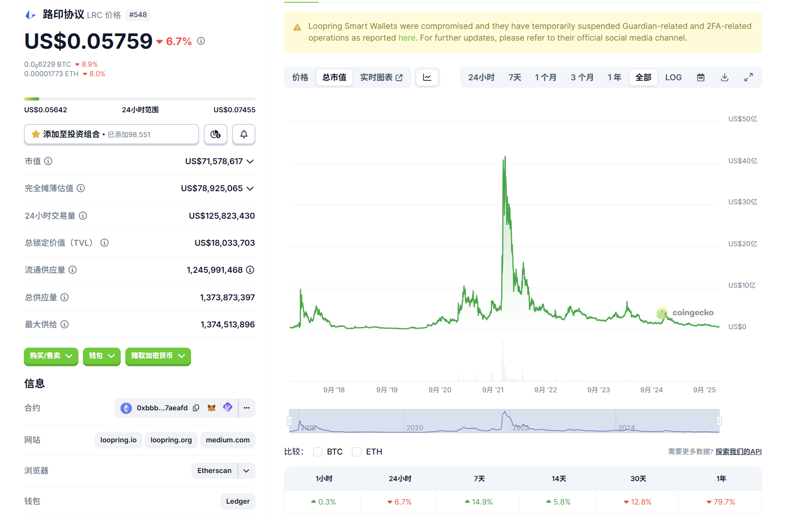Image resolution: width=812 pixels, height=519 pixels.
Task: Open the 购买/售卖 dropdown
Action: 51,356
